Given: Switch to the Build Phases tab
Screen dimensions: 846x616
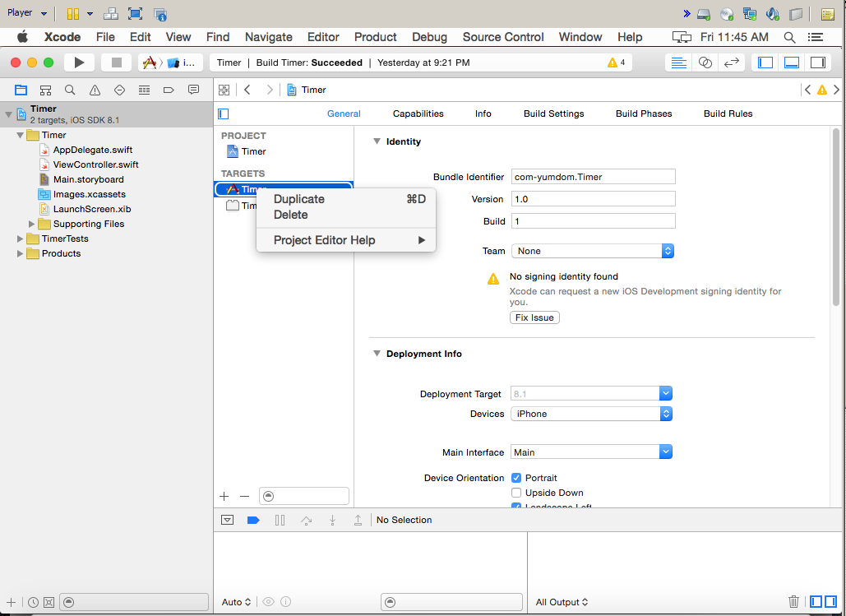Looking at the screenshot, I should tap(644, 114).
